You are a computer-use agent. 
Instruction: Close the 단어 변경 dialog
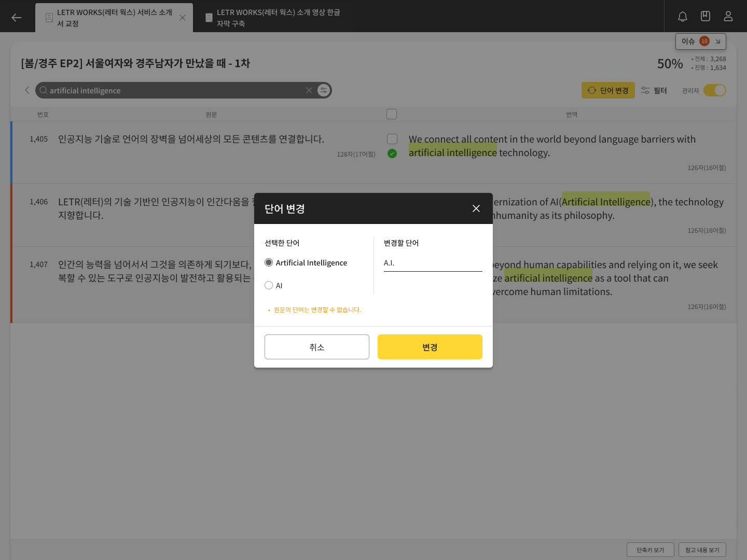[x=476, y=208]
